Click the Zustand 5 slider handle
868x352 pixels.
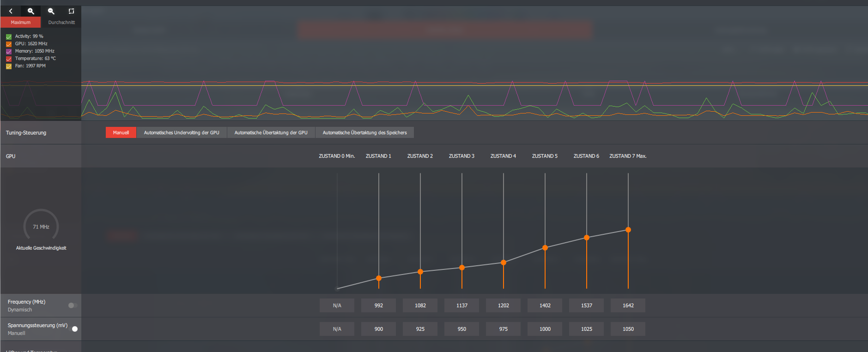pyautogui.click(x=545, y=248)
